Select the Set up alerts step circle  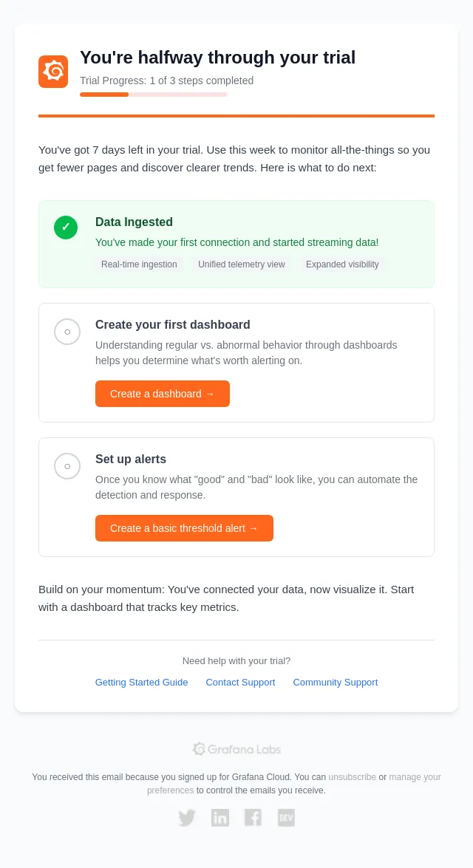pyautogui.click(x=67, y=466)
